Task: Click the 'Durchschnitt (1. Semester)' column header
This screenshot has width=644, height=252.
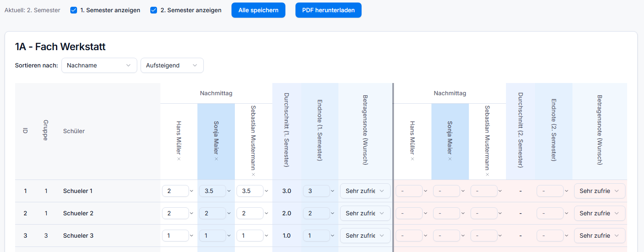Action: coord(287,130)
